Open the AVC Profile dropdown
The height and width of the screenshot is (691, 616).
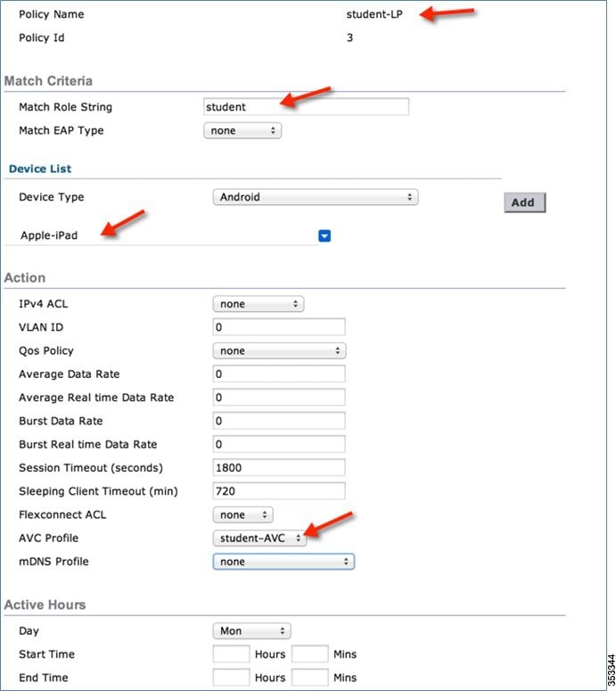tap(259, 538)
